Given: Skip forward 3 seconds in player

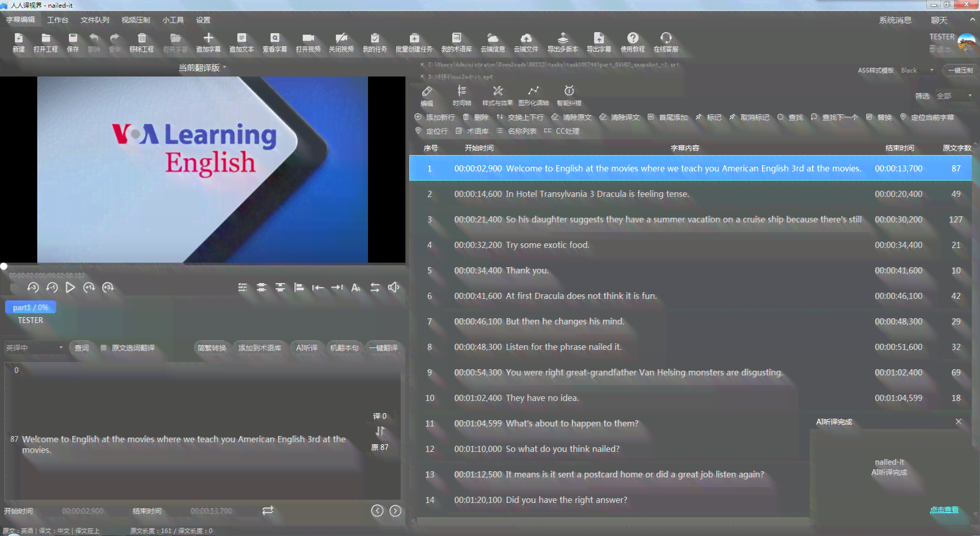Looking at the screenshot, I should pos(108,288).
